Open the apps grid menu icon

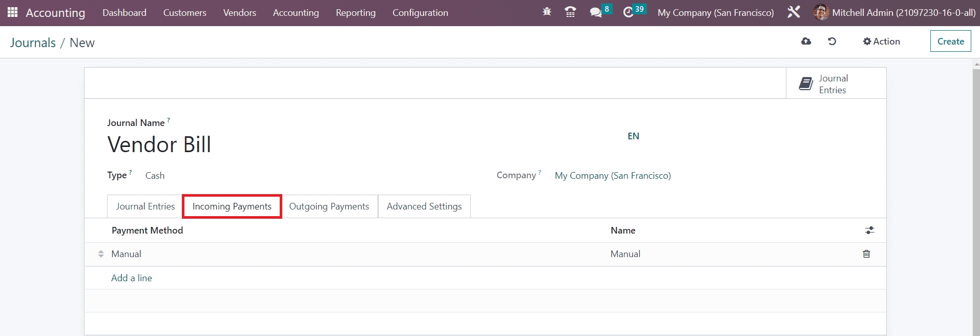pos(12,12)
